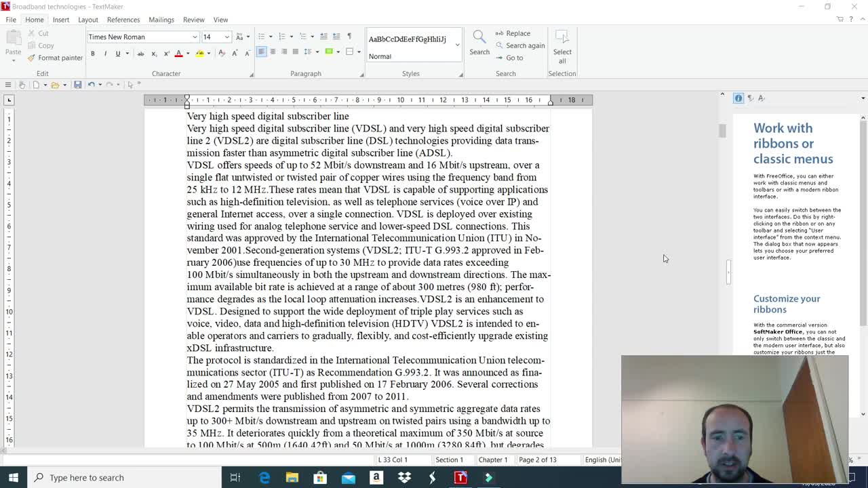Switch to the Insert ribbon tab
Screen dimensions: 868x488
click(x=61, y=20)
